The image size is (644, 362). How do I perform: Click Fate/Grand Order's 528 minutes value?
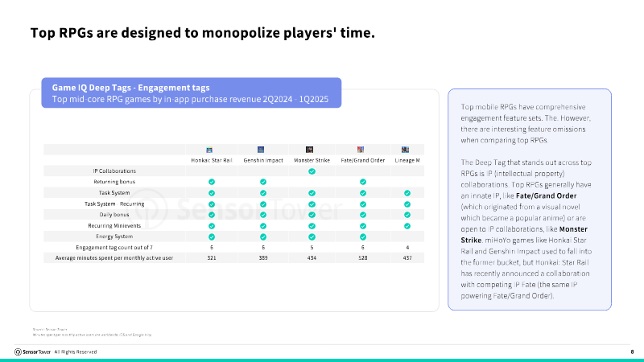[x=362, y=258]
